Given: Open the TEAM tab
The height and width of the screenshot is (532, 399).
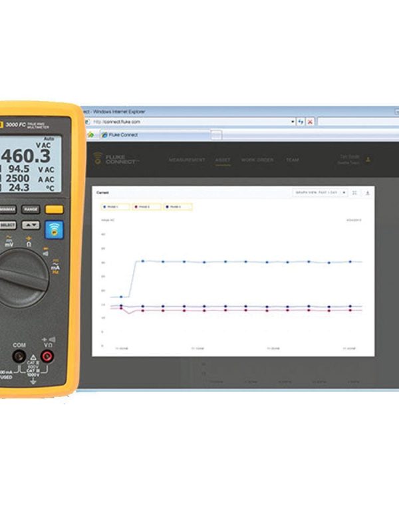Looking at the screenshot, I should click(x=292, y=160).
